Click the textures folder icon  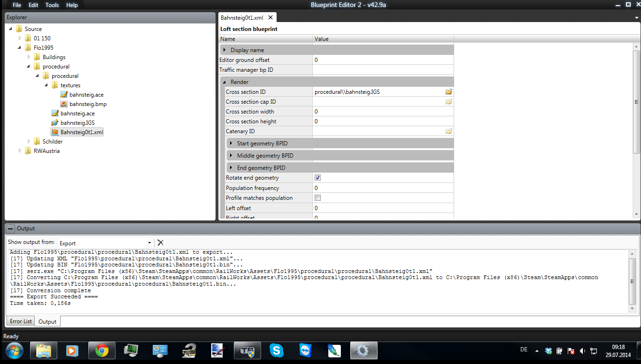click(x=55, y=85)
